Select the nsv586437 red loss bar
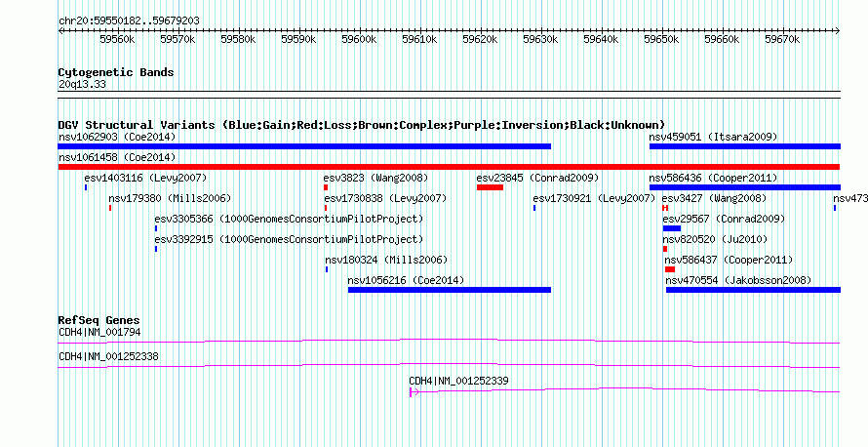Viewport: 868px width, 447px height. [670, 269]
